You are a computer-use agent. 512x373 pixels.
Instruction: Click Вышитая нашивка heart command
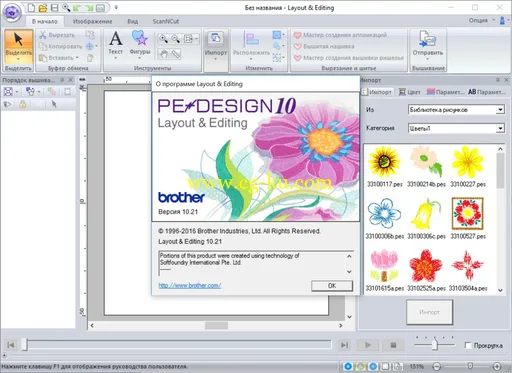click(324, 46)
